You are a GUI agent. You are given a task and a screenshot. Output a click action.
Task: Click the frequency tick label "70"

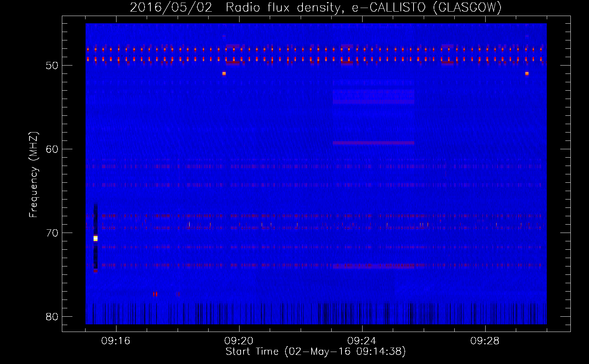point(52,233)
